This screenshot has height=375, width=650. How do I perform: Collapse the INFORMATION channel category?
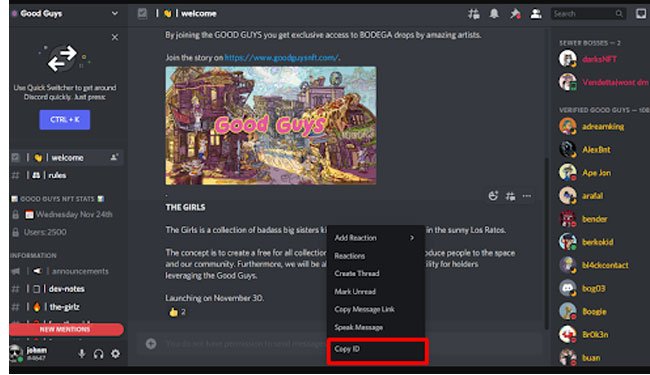33,255
